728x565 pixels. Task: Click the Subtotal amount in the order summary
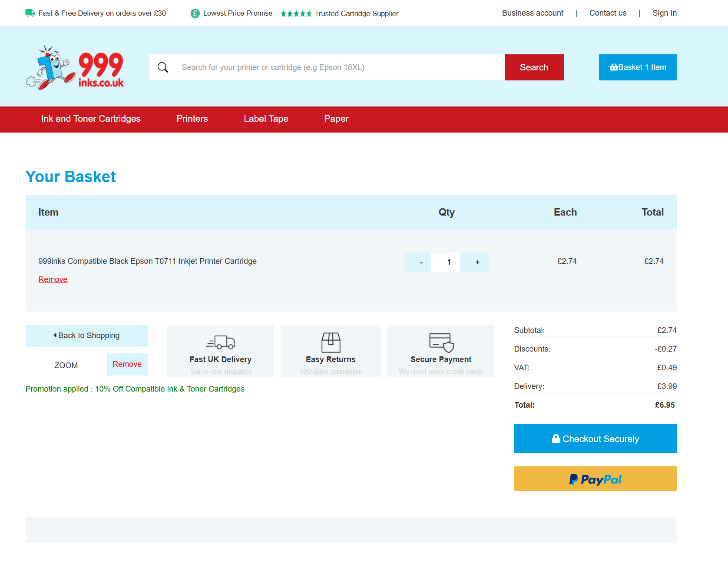(x=667, y=330)
